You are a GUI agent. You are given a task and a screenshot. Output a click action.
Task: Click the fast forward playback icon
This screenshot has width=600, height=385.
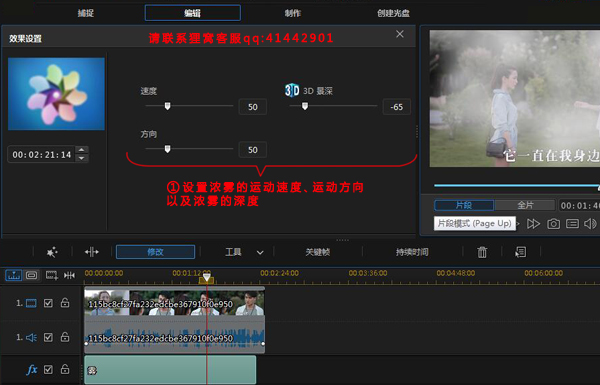(533, 223)
